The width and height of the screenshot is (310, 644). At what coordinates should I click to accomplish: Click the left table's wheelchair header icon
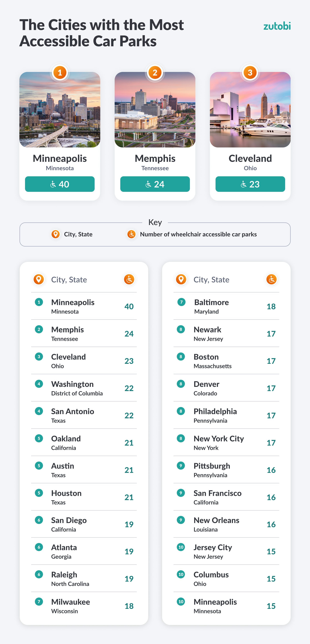pos(129,279)
